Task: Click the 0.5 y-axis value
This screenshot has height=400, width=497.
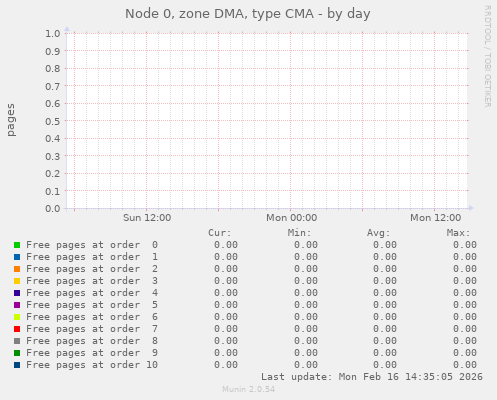Action: coord(53,121)
